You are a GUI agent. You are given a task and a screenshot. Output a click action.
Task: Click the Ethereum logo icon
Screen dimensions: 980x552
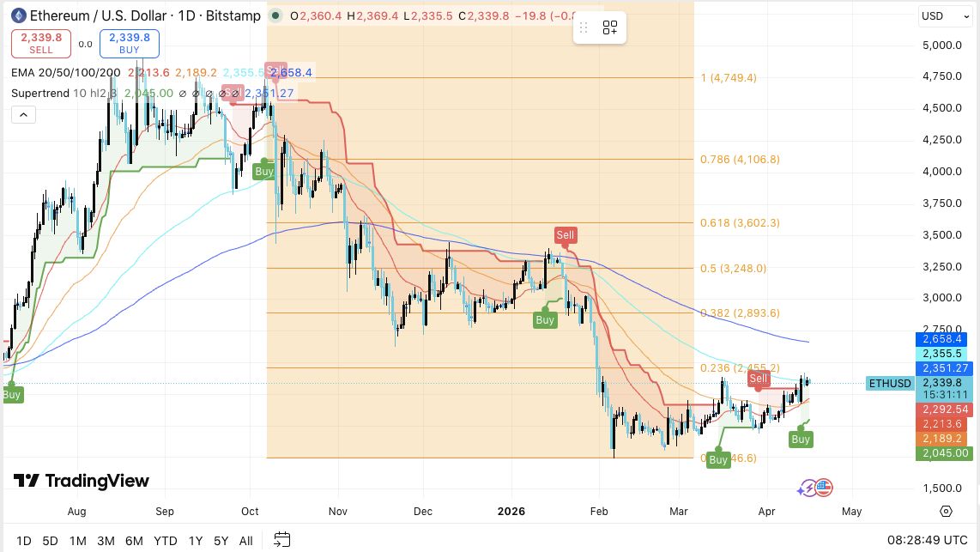pyautogui.click(x=17, y=15)
